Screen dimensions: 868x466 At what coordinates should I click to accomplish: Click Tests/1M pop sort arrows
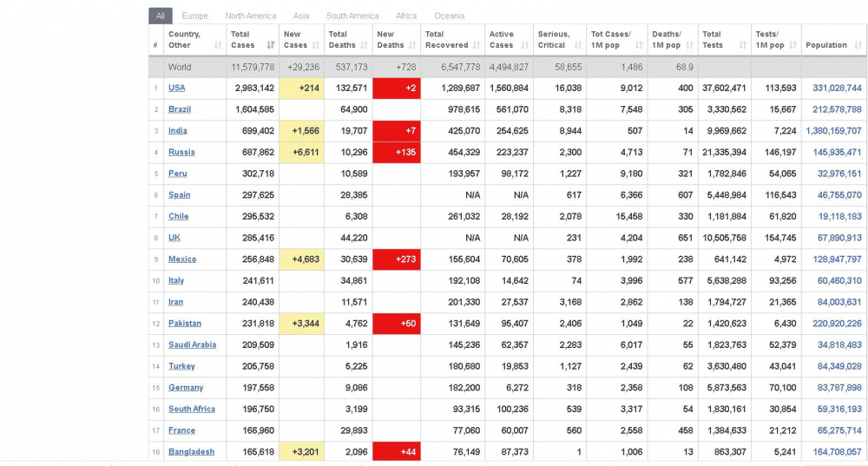792,45
